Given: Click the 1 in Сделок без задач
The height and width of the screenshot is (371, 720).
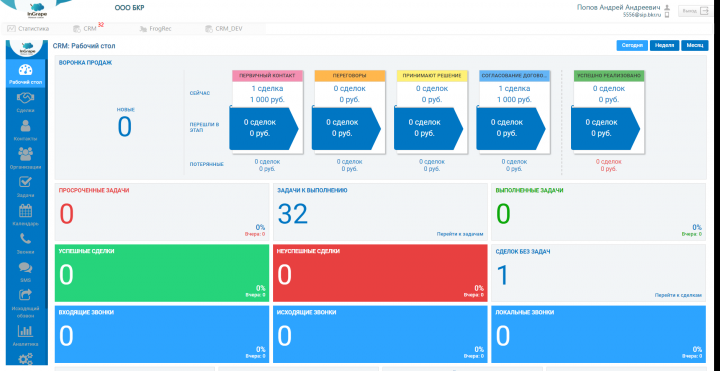Looking at the screenshot, I should click(x=503, y=275).
